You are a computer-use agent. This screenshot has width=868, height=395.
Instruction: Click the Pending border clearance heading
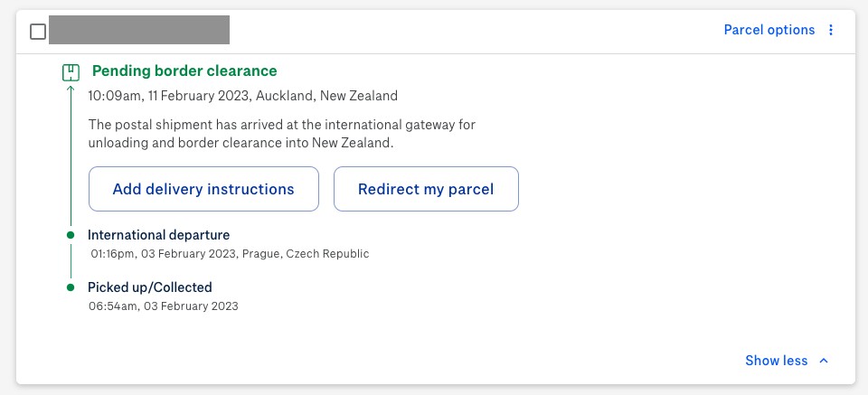[x=184, y=71]
